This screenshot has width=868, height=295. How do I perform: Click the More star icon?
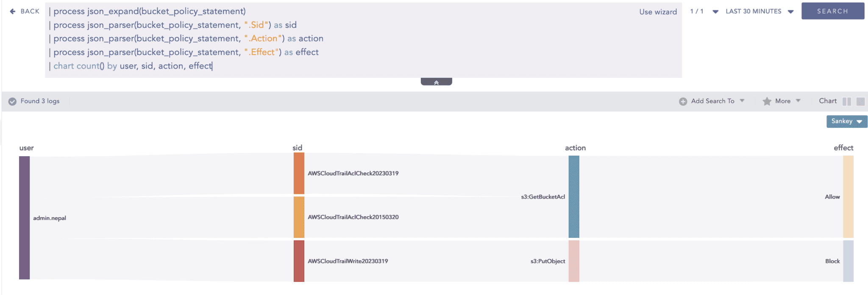click(x=767, y=102)
